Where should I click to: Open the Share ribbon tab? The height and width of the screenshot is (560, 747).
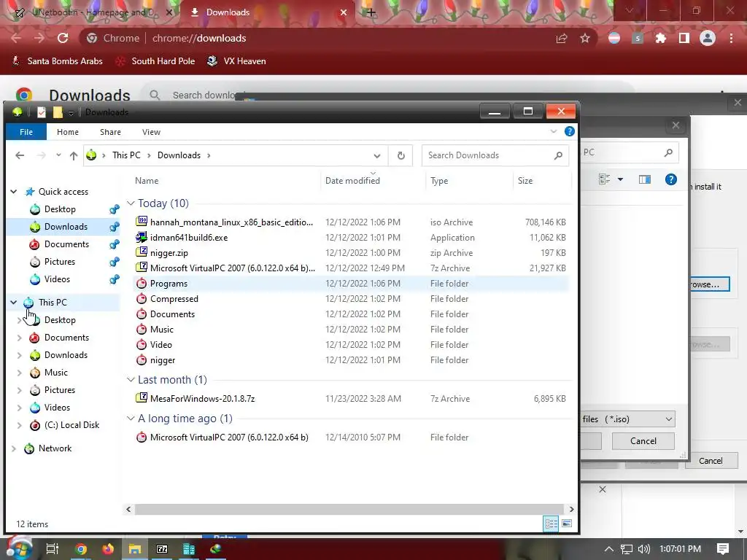click(110, 132)
